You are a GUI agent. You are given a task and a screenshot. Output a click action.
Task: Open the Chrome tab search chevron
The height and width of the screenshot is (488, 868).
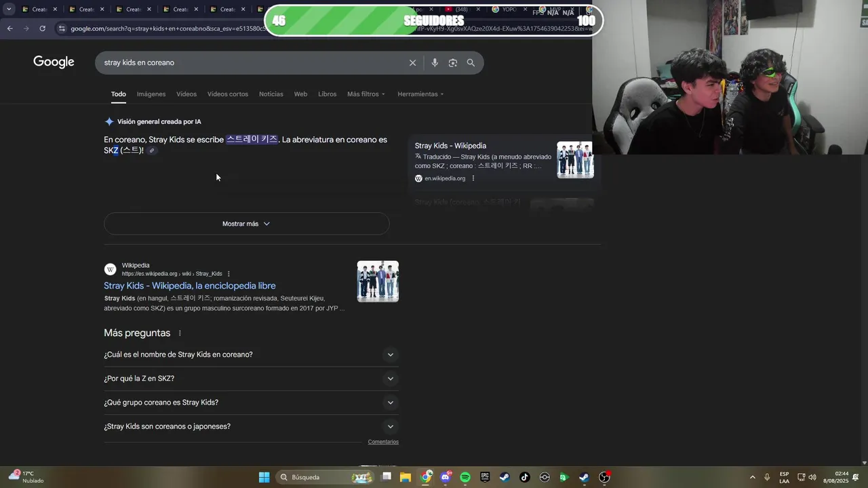pos(8,9)
